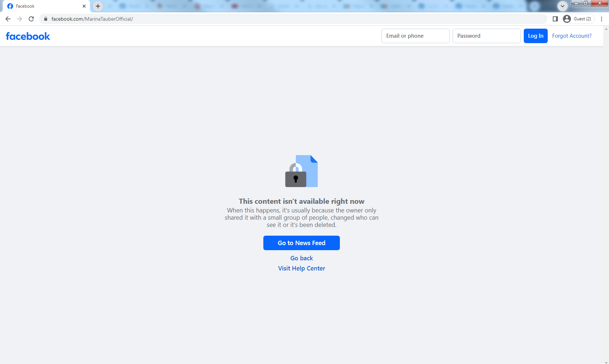609x364 pixels.
Task: Click the browser forward arrow
Action: pyautogui.click(x=20, y=19)
